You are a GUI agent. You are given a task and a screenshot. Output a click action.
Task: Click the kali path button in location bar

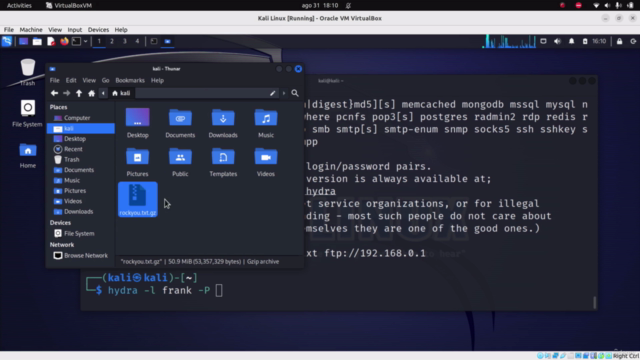click(x=121, y=93)
